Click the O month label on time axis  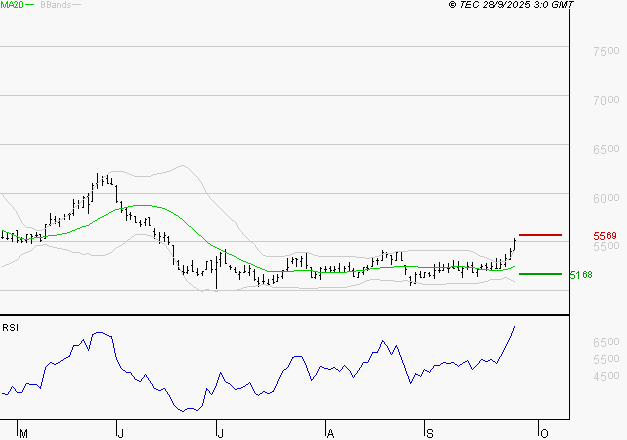(x=541, y=432)
